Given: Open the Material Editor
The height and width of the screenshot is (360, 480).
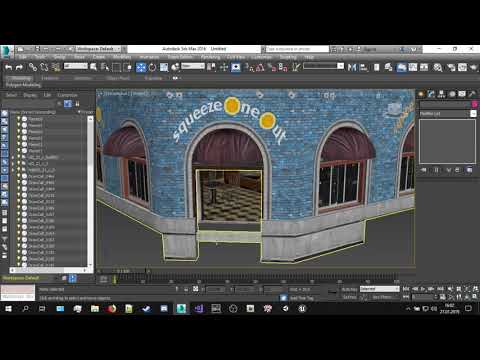Looking at the screenshot, I should 438,67.
